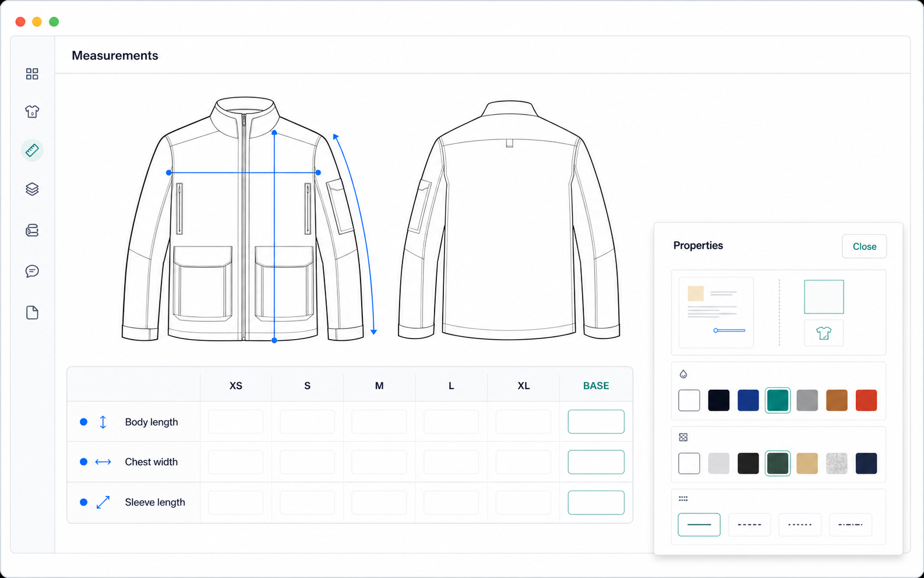Click the blue dot beside Chest width
The height and width of the screenshot is (578, 924).
83,461
